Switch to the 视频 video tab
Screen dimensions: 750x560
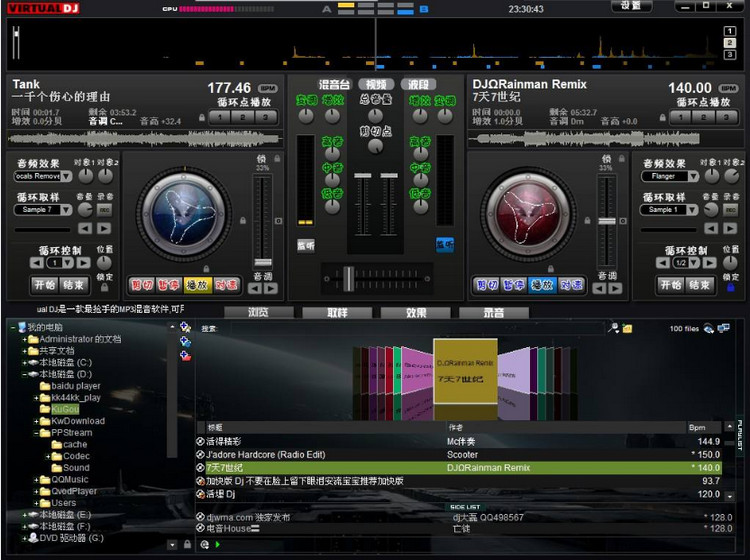click(376, 85)
